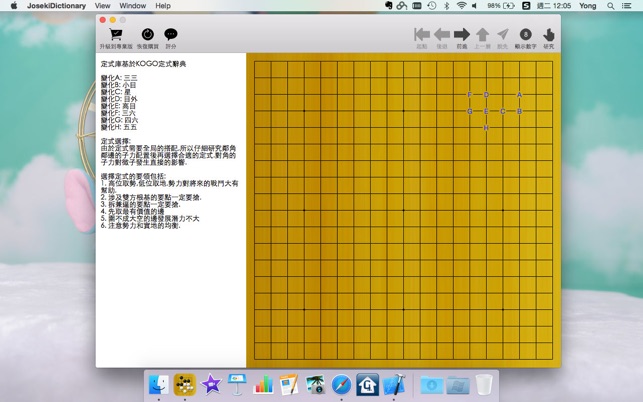Open the Downloads folder in Dock
Screen dimensions: 643x402
(x=431, y=385)
